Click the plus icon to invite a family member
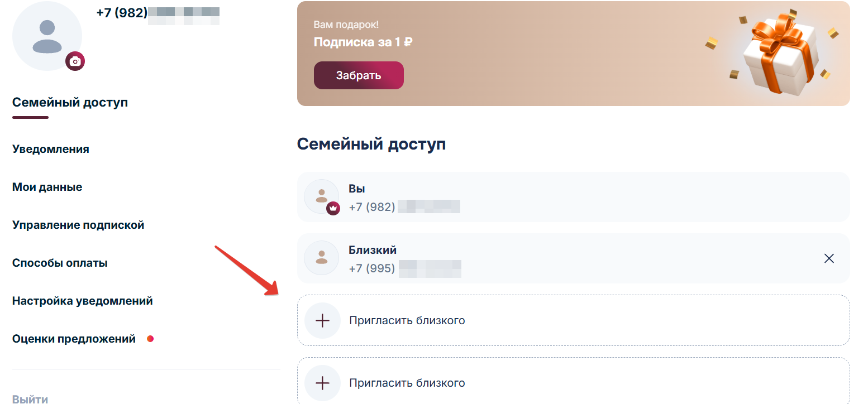Screen dimensions: 868x404 coord(322,320)
